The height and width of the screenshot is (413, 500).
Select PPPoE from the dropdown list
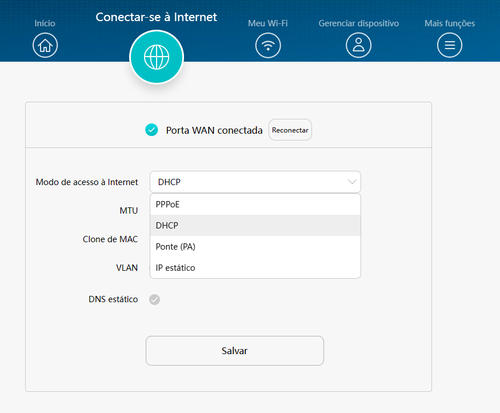[x=255, y=204]
